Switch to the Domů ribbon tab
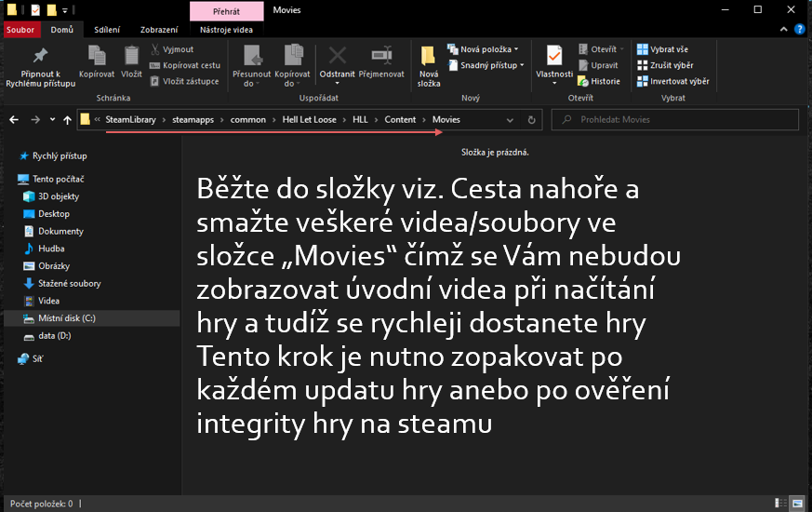The width and height of the screenshot is (812, 512). coord(61,30)
